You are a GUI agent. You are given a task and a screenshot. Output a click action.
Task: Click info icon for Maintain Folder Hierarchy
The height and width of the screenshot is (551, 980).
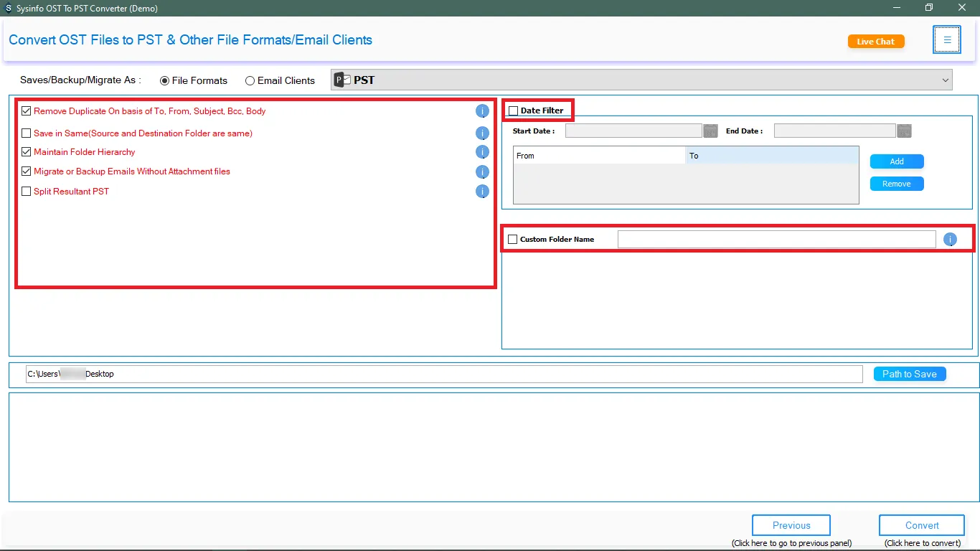(x=482, y=152)
